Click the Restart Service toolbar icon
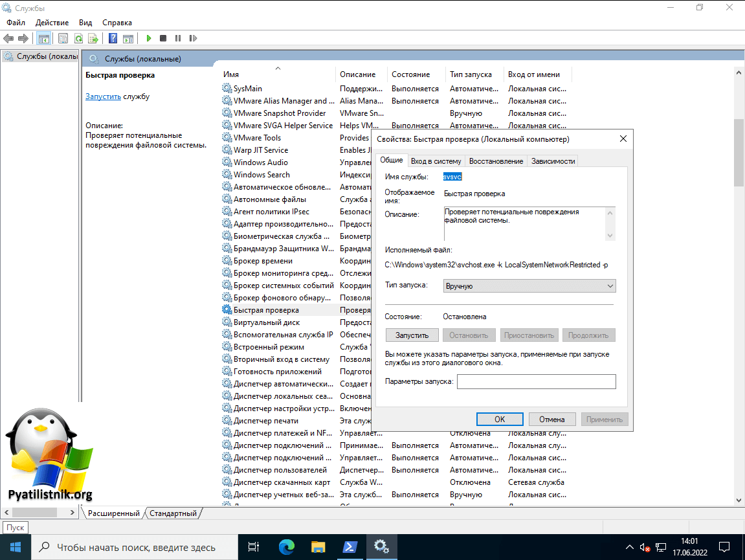Image resolution: width=745 pixels, height=560 pixels. click(x=193, y=39)
